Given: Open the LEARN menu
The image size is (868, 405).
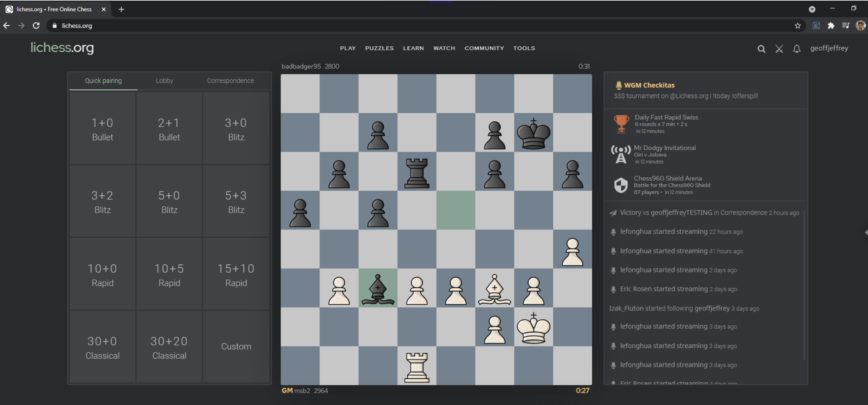Looking at the screenshot, I should coord(413,48).
